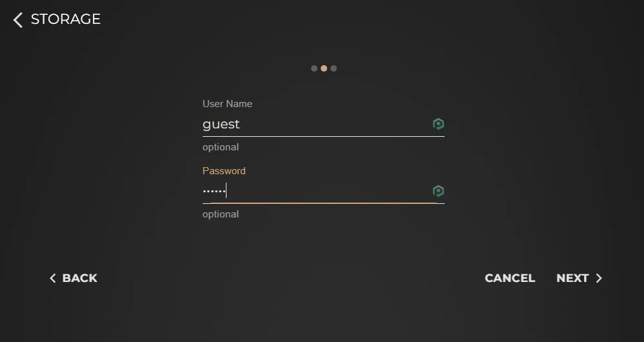The width and height of the screenshot is (644, 342).
Task: Focus the User Name input field
Action: 323,124
